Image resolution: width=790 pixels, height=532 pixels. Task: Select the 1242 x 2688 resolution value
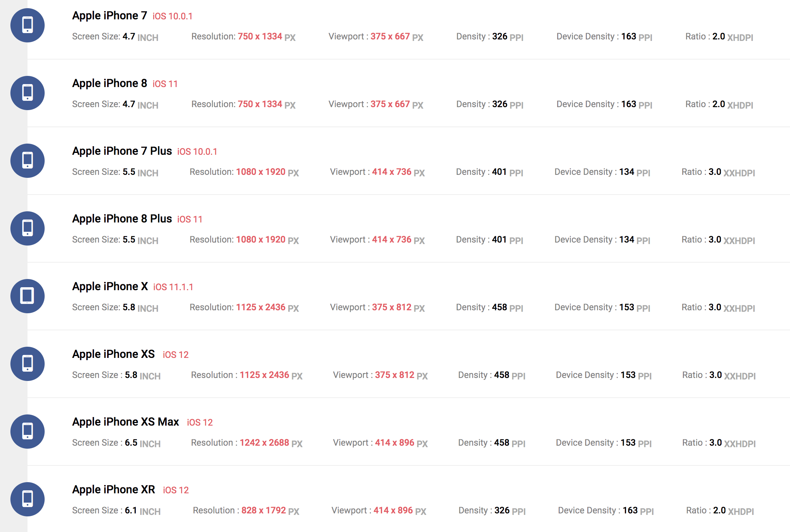264,443
